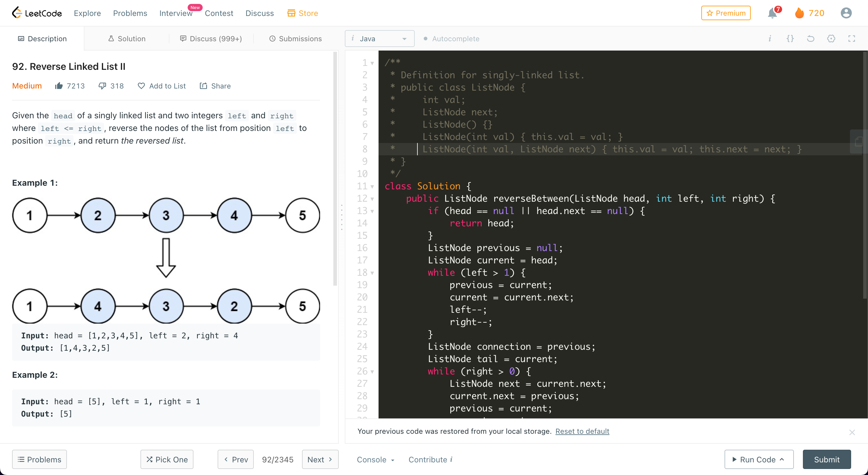868x475 pixels.
Task: Reset code with the revert arrow icon
Action: (810, 39)
